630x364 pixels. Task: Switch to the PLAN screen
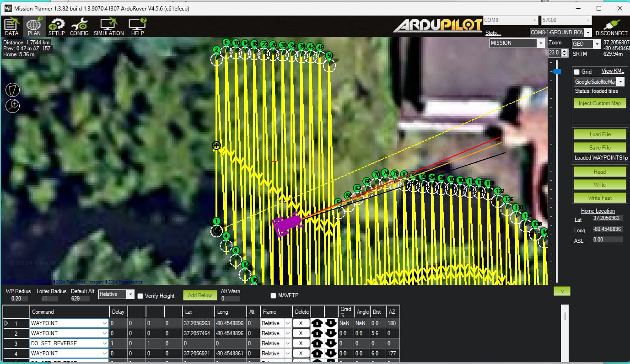[34, 27]
